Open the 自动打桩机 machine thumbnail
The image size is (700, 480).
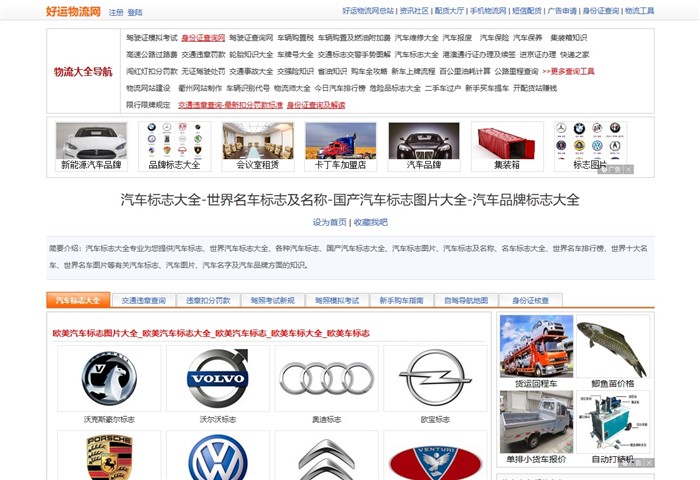612,422
